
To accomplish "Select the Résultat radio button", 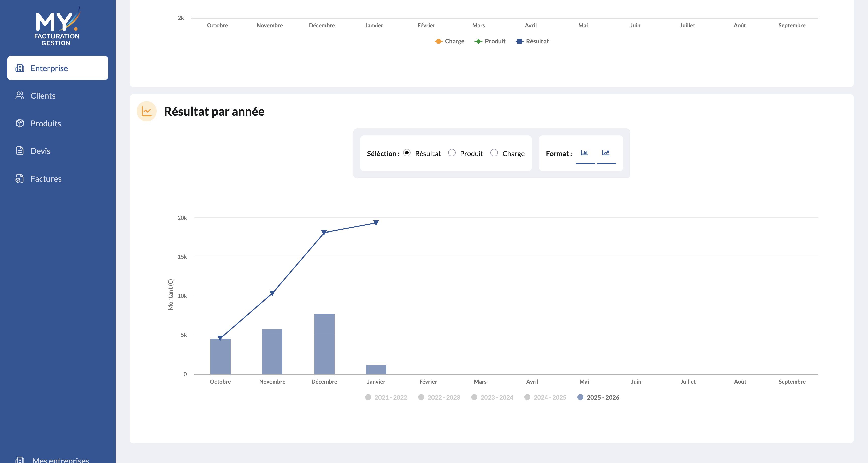I will [x=407, y=153].
